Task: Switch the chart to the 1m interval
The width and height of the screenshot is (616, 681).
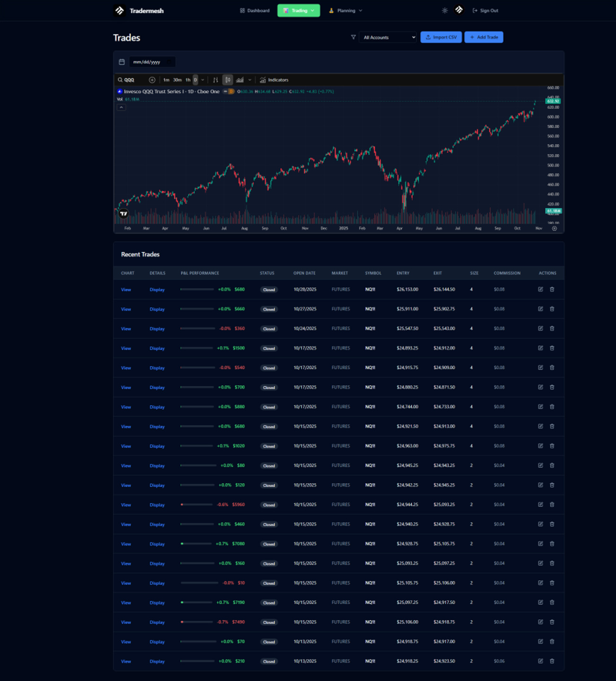Action: [x=166, y=80]
